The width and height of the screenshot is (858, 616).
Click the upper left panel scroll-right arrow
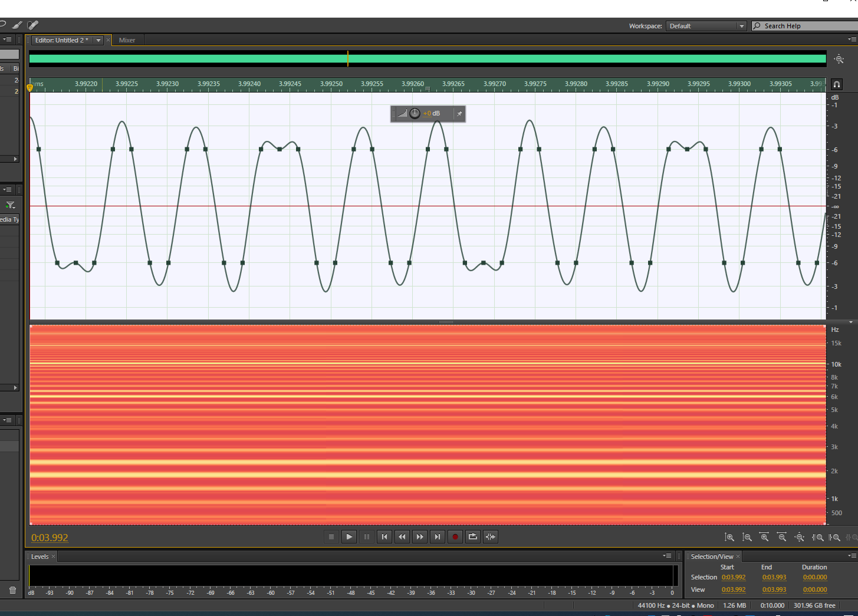point(15,159)
